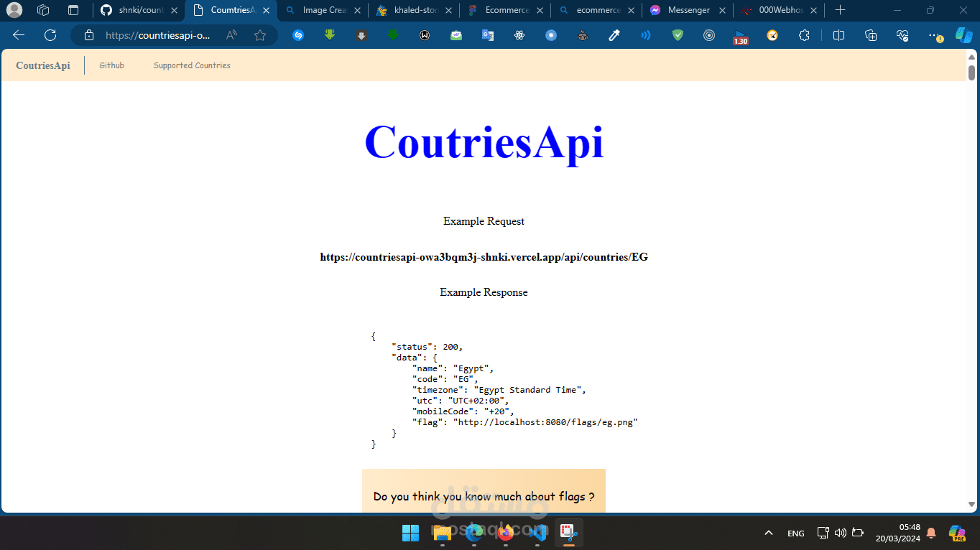Launch Visual Studio Code from the taskbar

coord(536,533)
